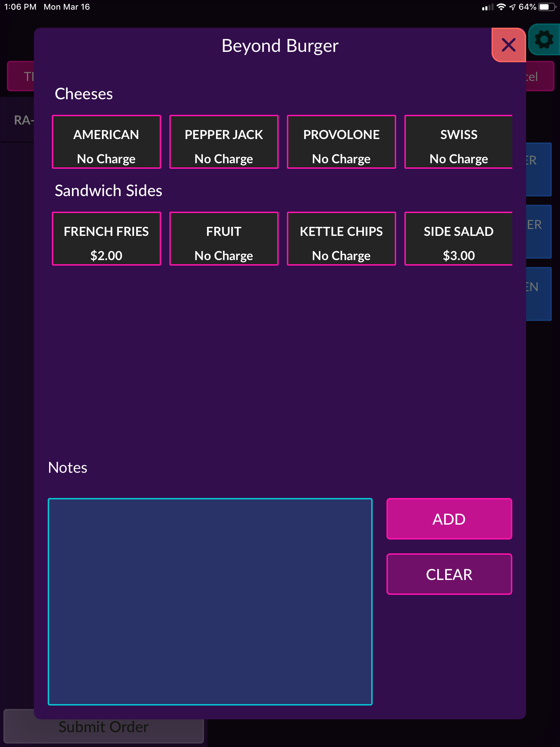Add French Fries side for $2.00
Screen dimensions: 560x747
(x=106, y=239)
